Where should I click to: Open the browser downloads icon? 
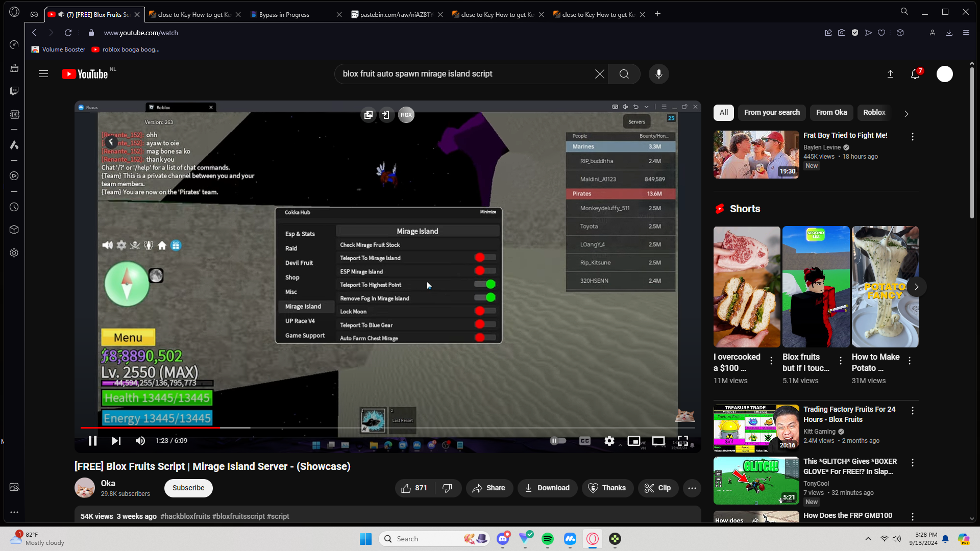[949, 33]
